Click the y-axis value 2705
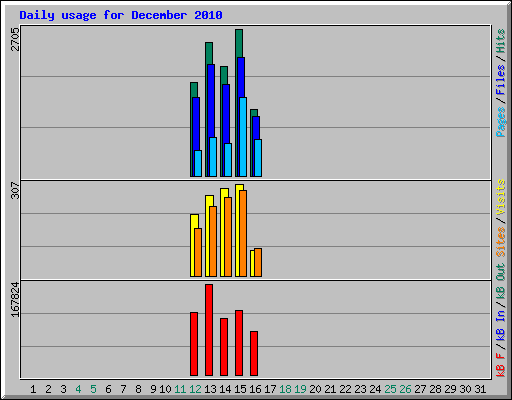This screenshot has height=400, width=512. [15, 39]
